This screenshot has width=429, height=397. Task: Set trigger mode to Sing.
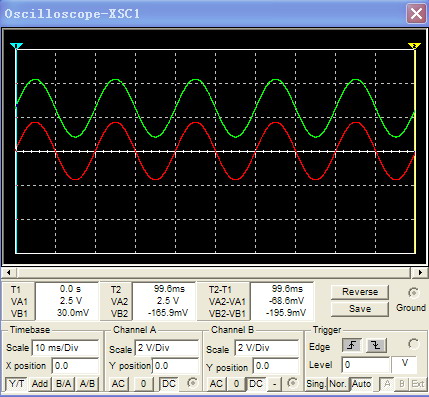coord(315,384)
